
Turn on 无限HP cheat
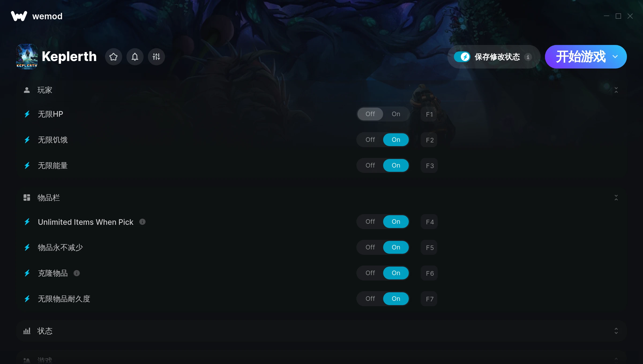(396, 114)
